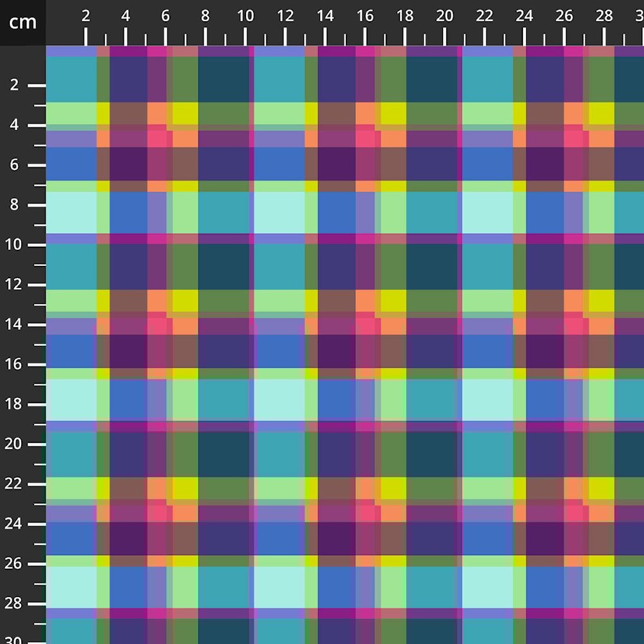This screenshot has height=644, width=644.
Task: Click the 18 mark on the top ruler
Action: 405,17
